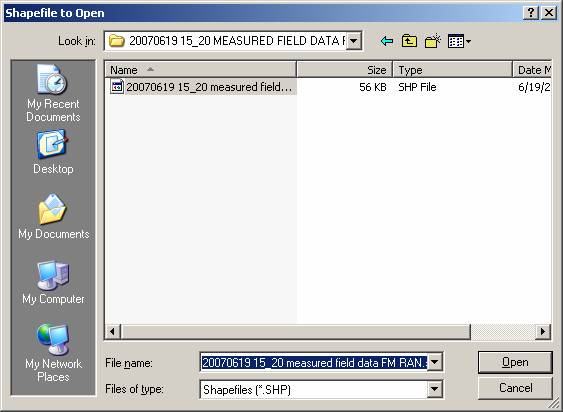Viewport: 563px width, 412px height.
Task: Go back using the green arrow icon
Action: coord(387,41)
